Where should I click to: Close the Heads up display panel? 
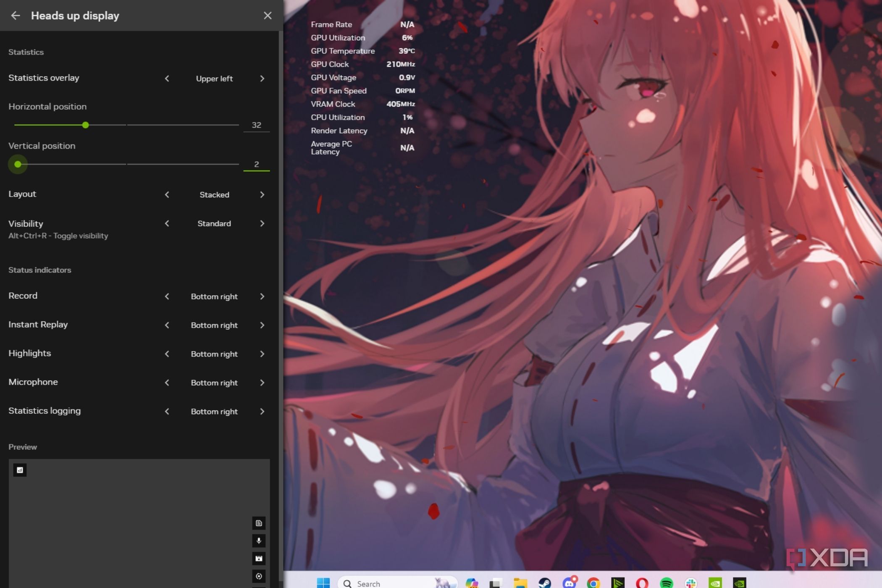[x=268, y=16]
